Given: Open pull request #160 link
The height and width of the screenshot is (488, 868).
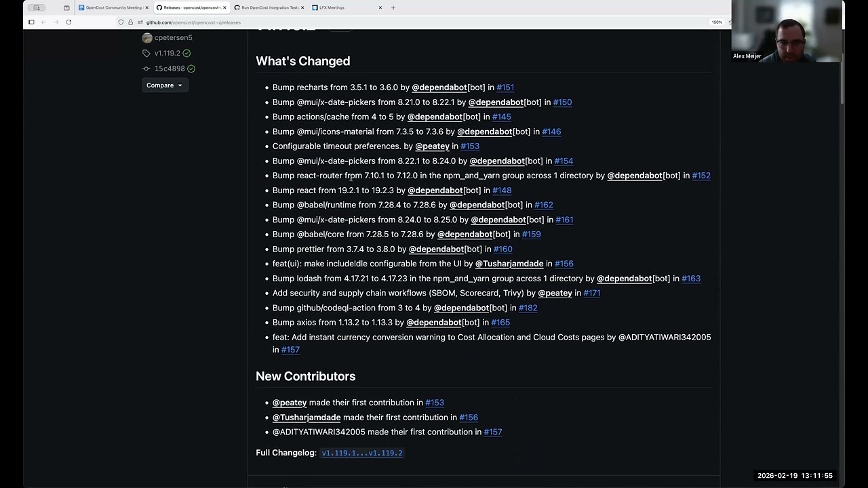Looking at the screenshot, I should pos(503,249).
